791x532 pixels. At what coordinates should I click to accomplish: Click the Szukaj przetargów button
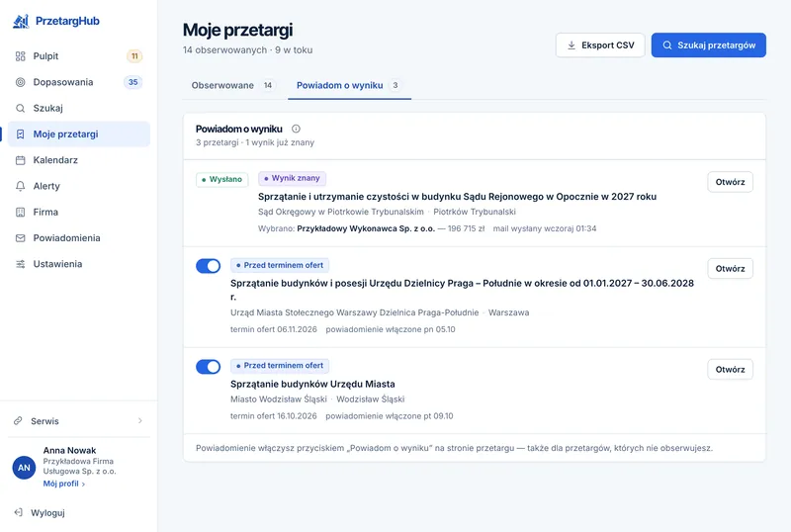[708, 45]
